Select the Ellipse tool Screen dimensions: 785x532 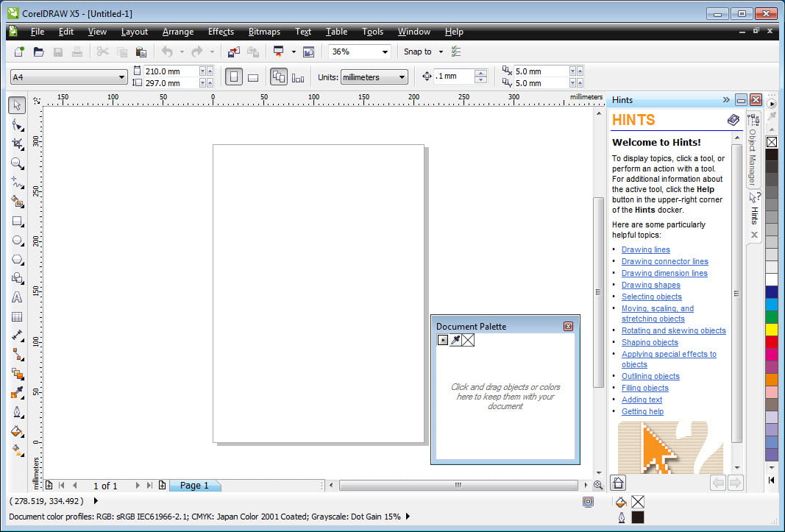17,241
